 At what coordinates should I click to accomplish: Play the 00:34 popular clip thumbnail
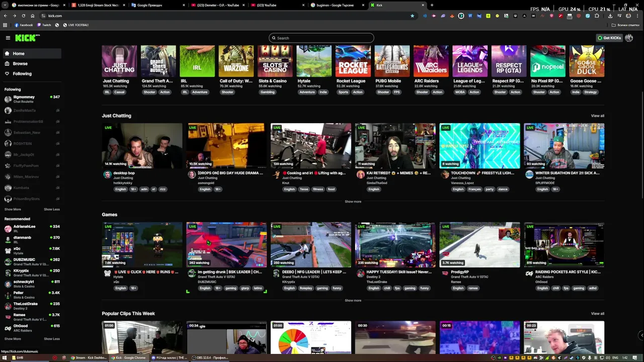pyautogui.click(x=226, y=337)
